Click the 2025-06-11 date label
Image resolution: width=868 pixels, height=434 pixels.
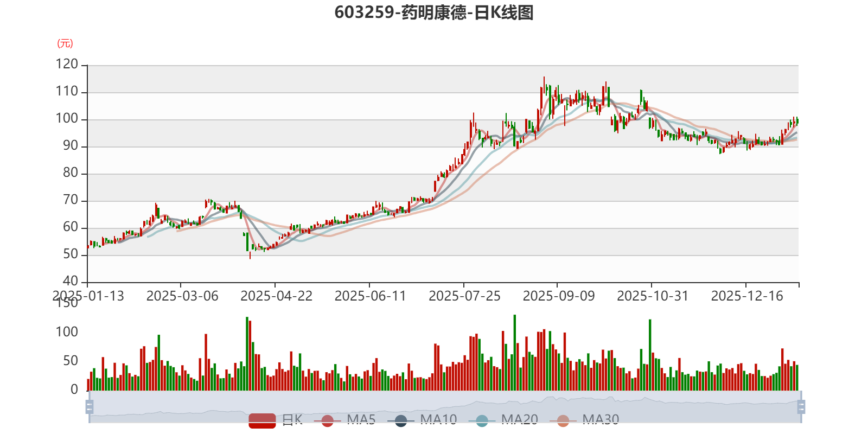point(371,296)
